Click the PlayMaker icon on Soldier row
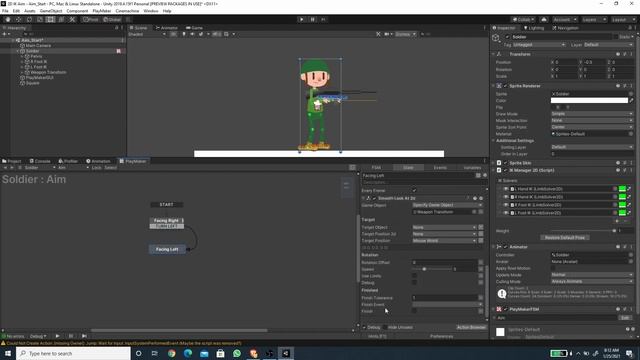 [x=119, y=51]
